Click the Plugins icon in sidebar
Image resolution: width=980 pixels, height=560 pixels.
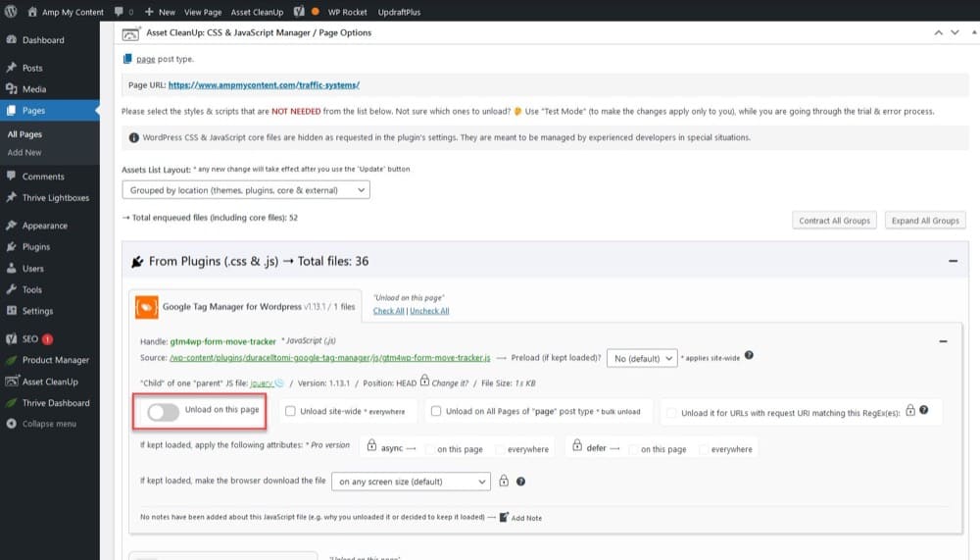(11, 246)
